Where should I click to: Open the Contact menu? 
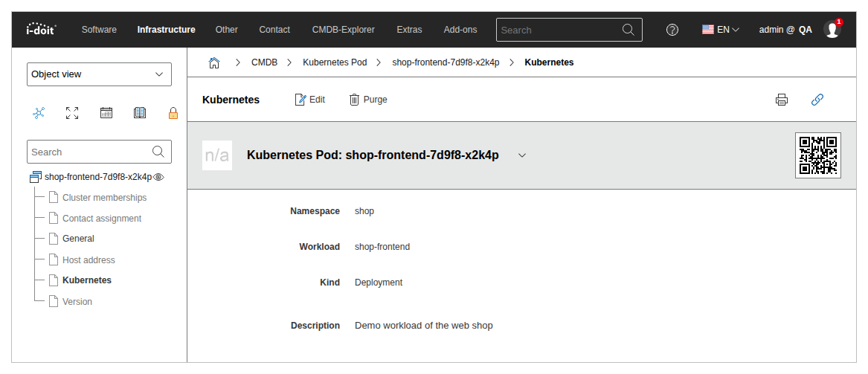[274, 30]
